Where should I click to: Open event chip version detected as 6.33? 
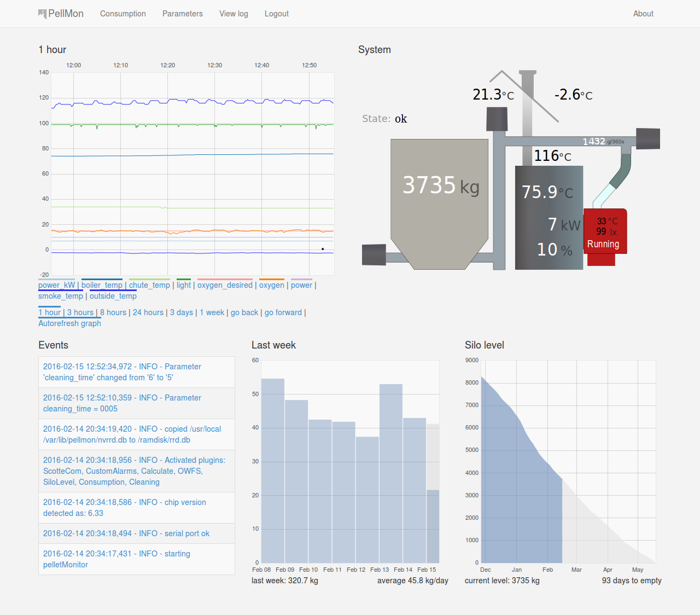point(137,508)
